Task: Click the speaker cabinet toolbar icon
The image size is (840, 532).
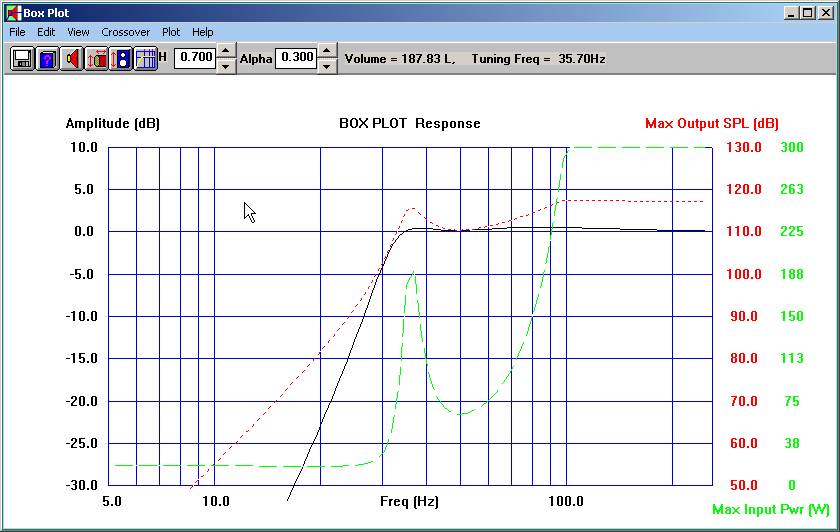Action: pos(121,59)
